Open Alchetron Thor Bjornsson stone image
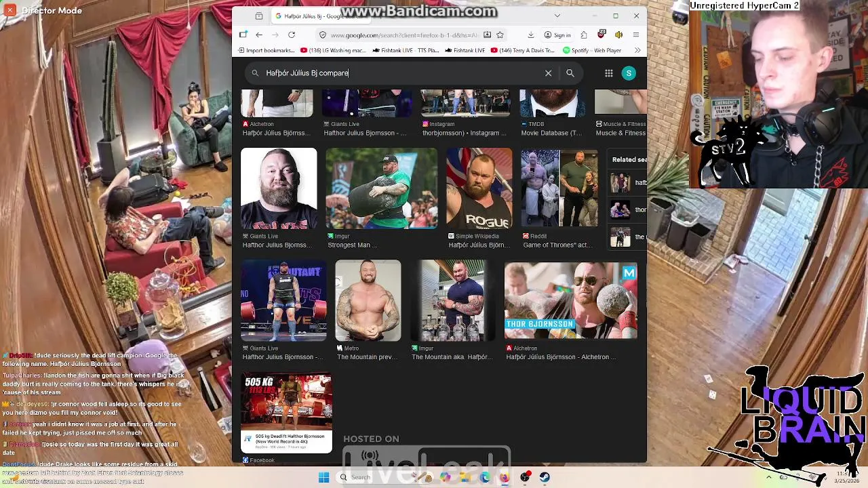This screenshot has height=488, width=868. (570, 300)
